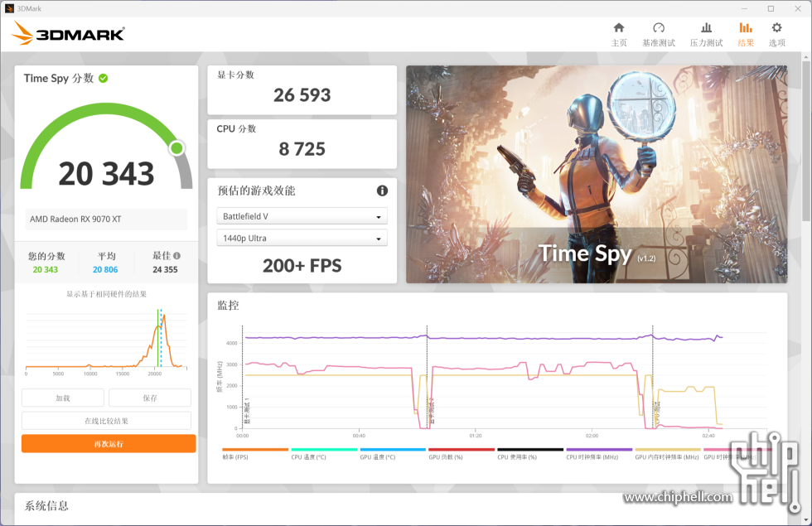Click the 再次运行 button
The width and height of the screenshot is (812, 526).
pyautogui.click(x=108, y=443)
